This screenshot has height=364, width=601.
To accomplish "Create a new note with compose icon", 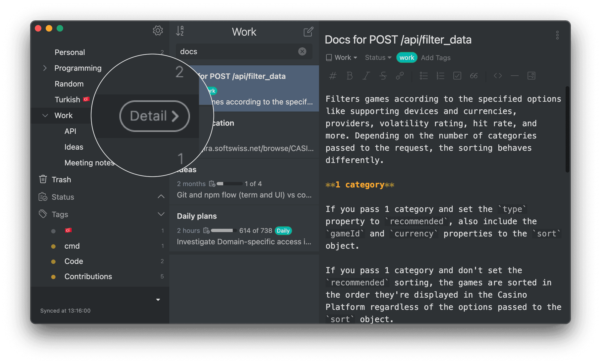I will click(308, 32).
